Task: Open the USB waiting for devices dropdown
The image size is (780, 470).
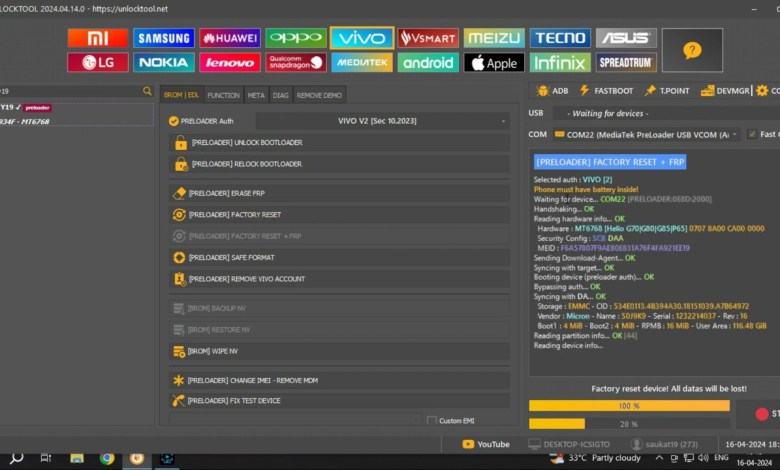Action: click(667, 113)
